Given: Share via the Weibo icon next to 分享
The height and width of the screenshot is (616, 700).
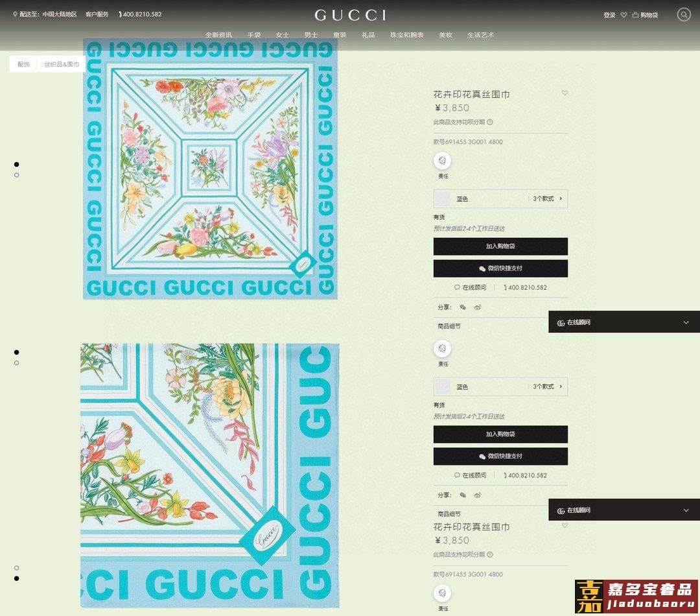Looking at the screenshot, I should coord(477,307).
